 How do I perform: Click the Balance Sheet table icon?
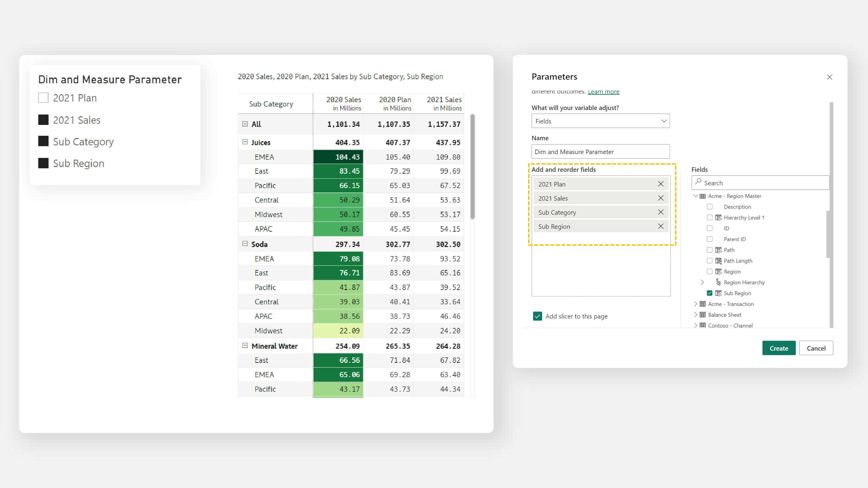[x=703, y=314]
